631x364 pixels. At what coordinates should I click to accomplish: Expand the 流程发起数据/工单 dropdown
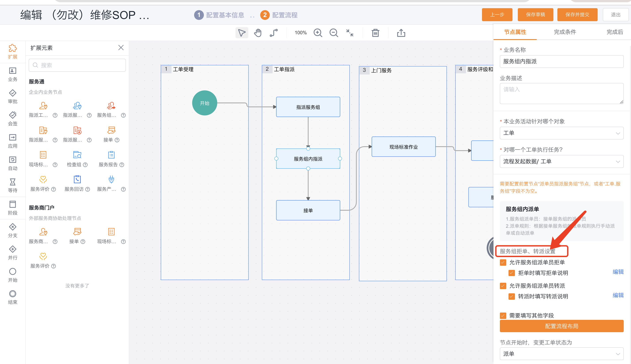(x=561, y=161)
